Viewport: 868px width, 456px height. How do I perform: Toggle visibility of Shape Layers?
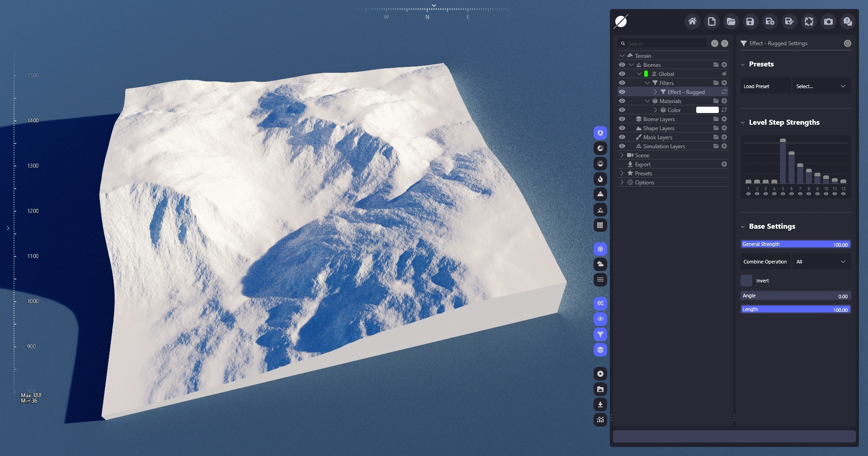(622, 128)
